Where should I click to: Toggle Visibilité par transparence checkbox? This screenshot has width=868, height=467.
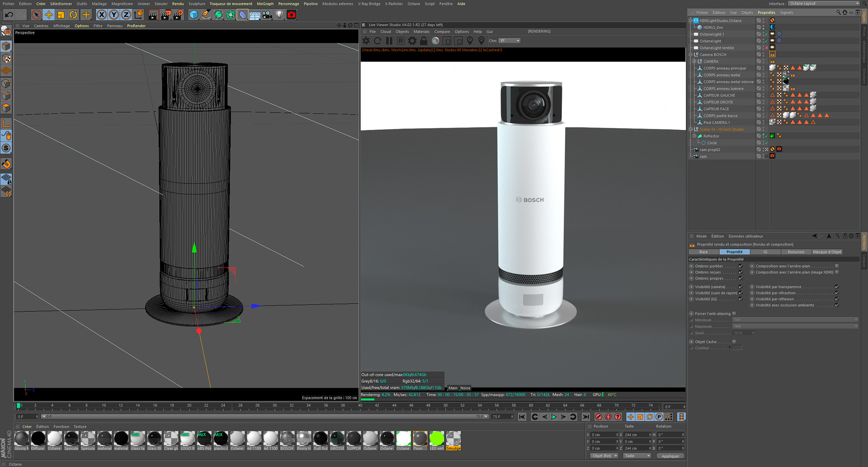[x=837, y=287]
